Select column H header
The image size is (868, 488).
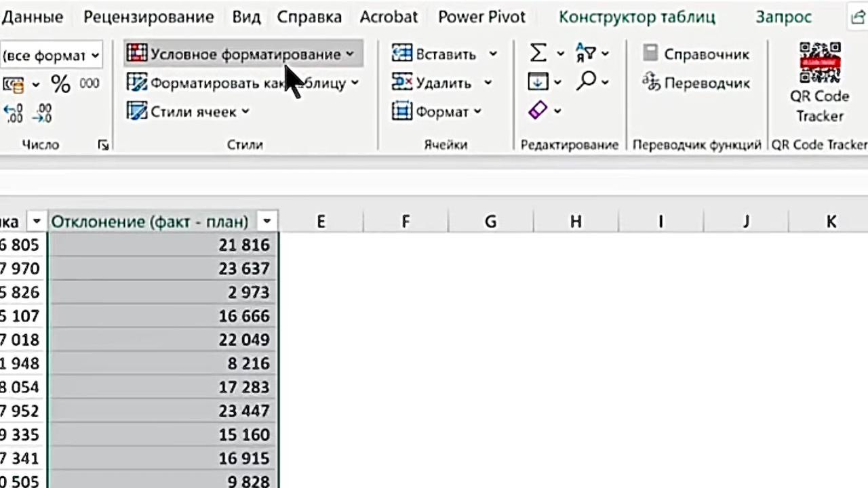tap(576, 222)
